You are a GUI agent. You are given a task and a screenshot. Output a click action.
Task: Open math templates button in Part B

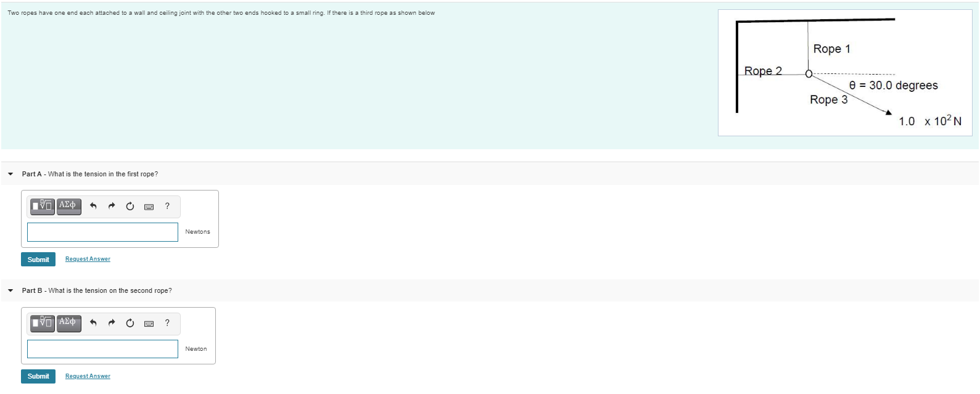(43, 323)
